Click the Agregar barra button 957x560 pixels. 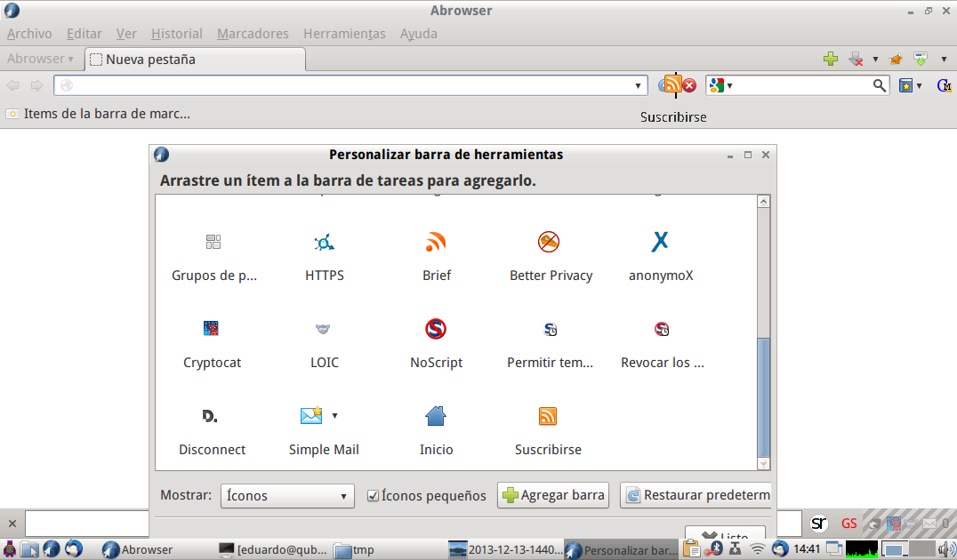pos(553,496)
